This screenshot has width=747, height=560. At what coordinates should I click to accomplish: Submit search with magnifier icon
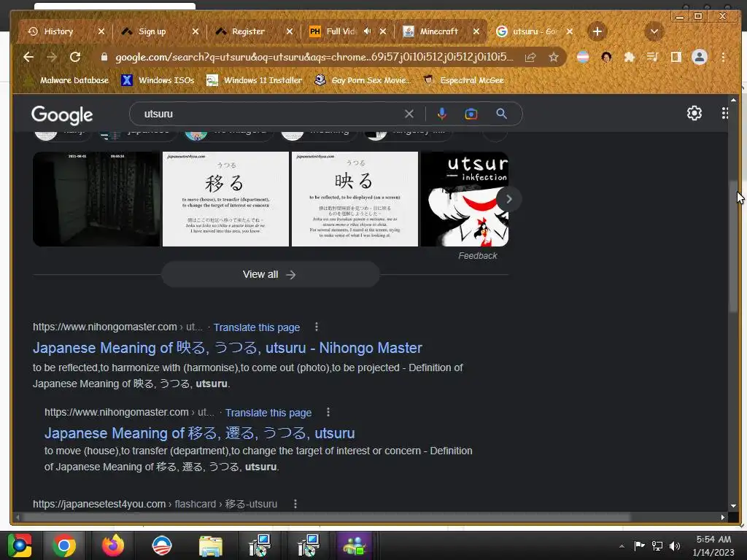[501, 114]
